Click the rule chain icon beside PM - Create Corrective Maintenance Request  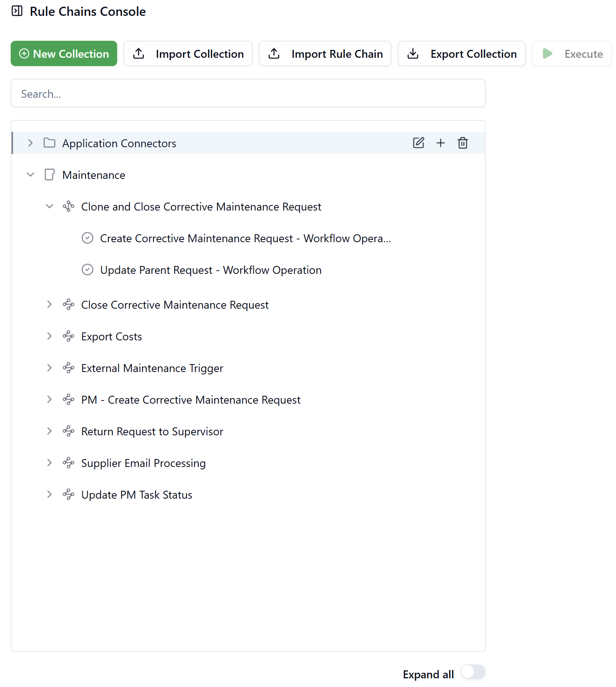68,399
